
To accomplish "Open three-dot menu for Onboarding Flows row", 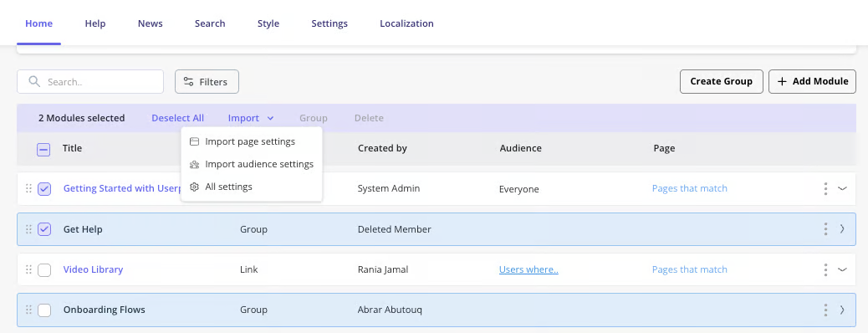I will coord(825,310).
